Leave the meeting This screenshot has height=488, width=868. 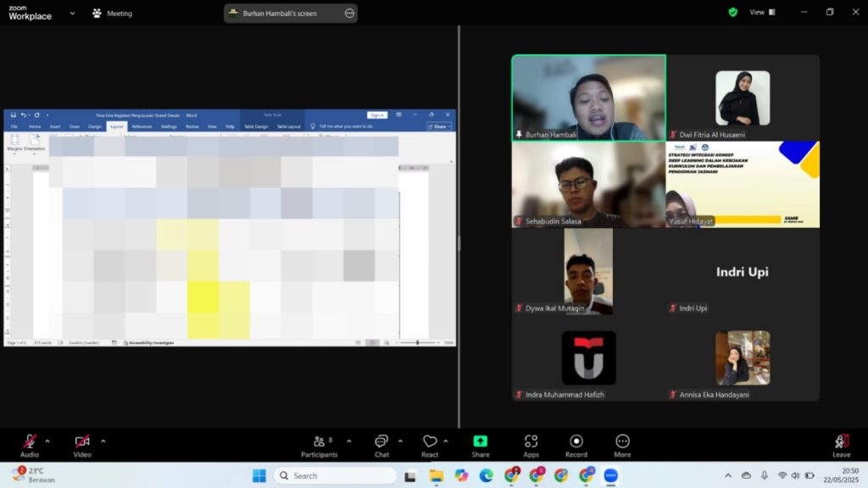point(841,445)
